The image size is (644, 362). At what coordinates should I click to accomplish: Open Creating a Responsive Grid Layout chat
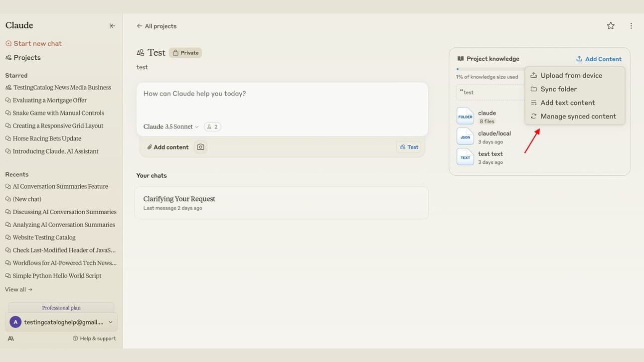pos(58,126)
